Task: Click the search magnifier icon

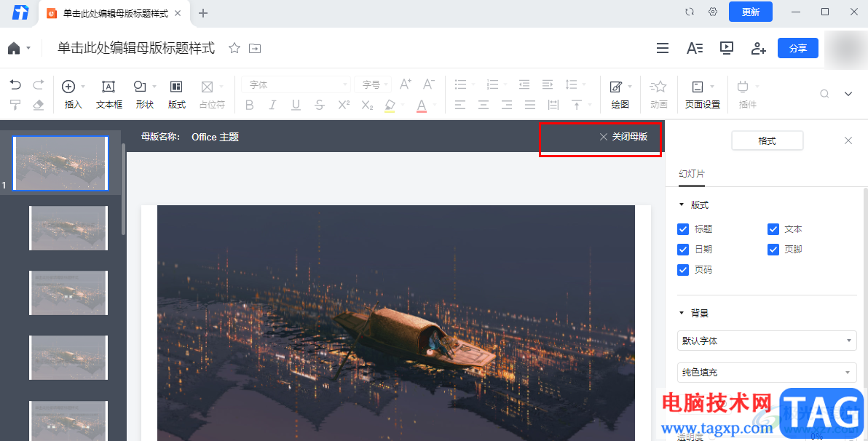Action: (x=824, y=93)
